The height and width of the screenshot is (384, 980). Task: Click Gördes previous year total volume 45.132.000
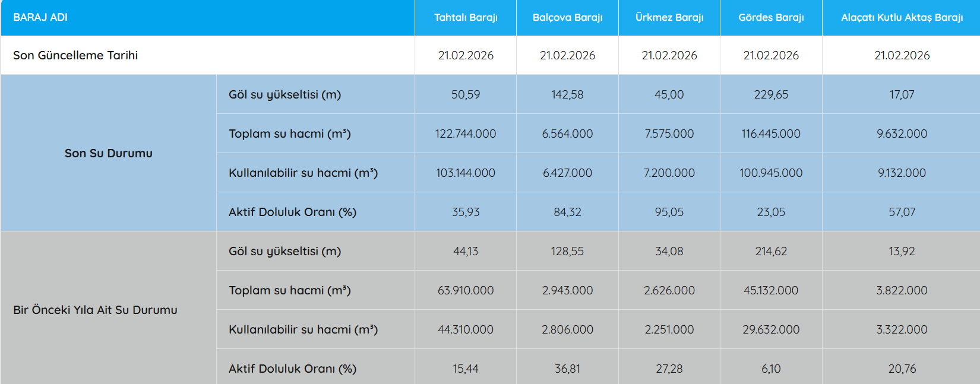771,290
